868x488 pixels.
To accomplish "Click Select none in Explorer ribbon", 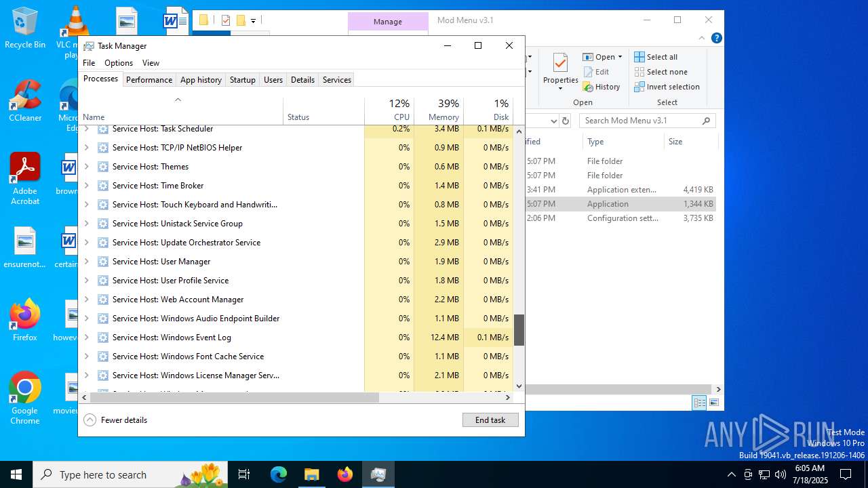I will click(x=660, y=72).
